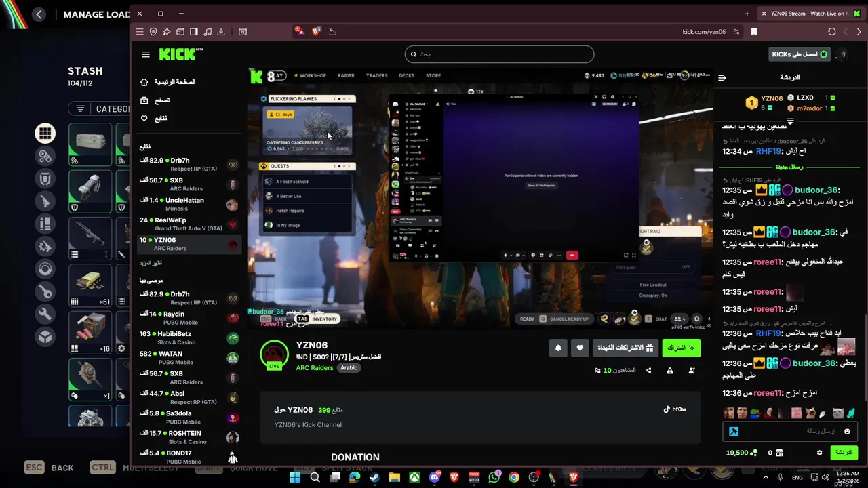Open Sa3dola PUBG Mobile channel

(x=189, y=417)
